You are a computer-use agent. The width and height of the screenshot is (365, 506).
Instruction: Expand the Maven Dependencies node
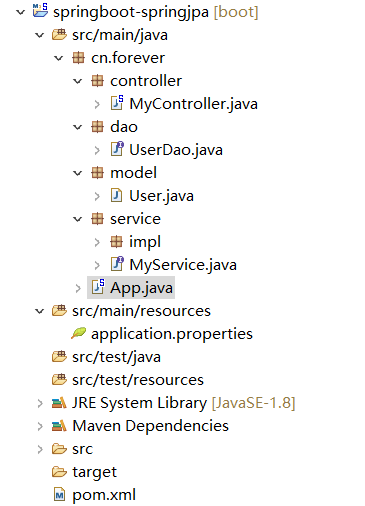(x=40, y=426)
